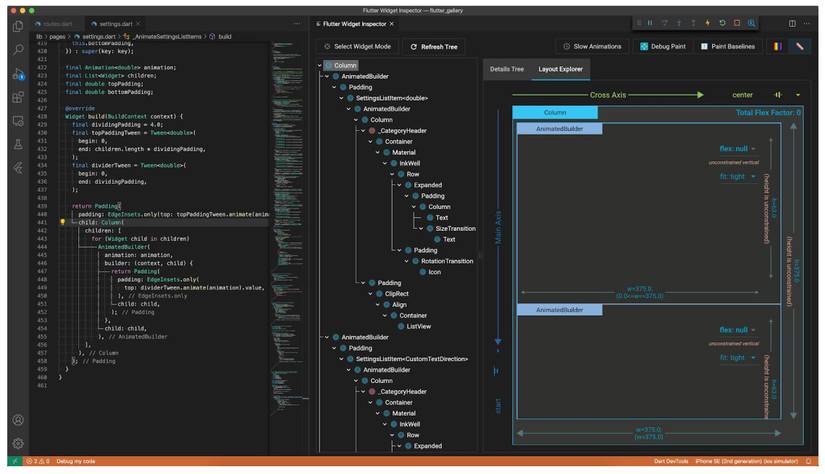Stop debugging with the red square icon
This screenshot has height=474, width=825.
737,23
